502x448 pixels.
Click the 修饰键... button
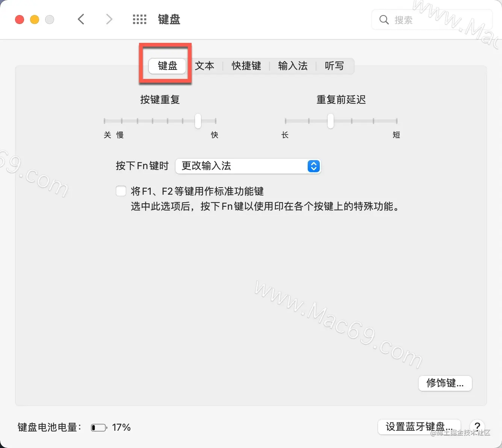tap(445, 383)
